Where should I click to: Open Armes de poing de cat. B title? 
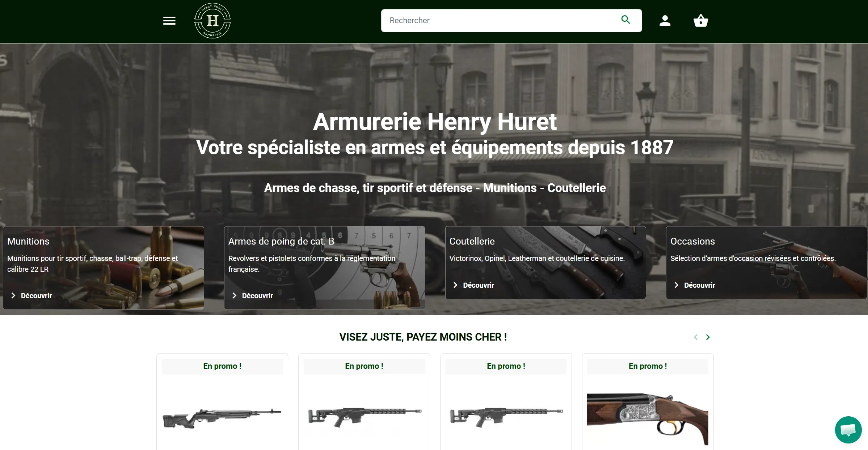click(281, 241)
